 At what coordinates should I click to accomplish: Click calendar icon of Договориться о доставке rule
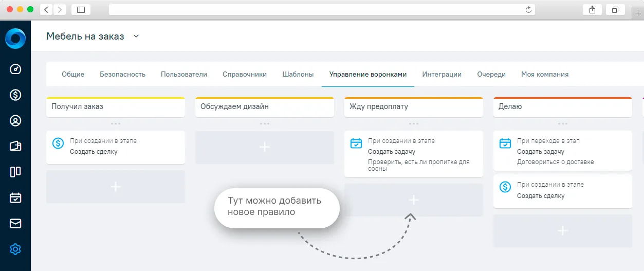pyautogui.click(x=505, y=143)
